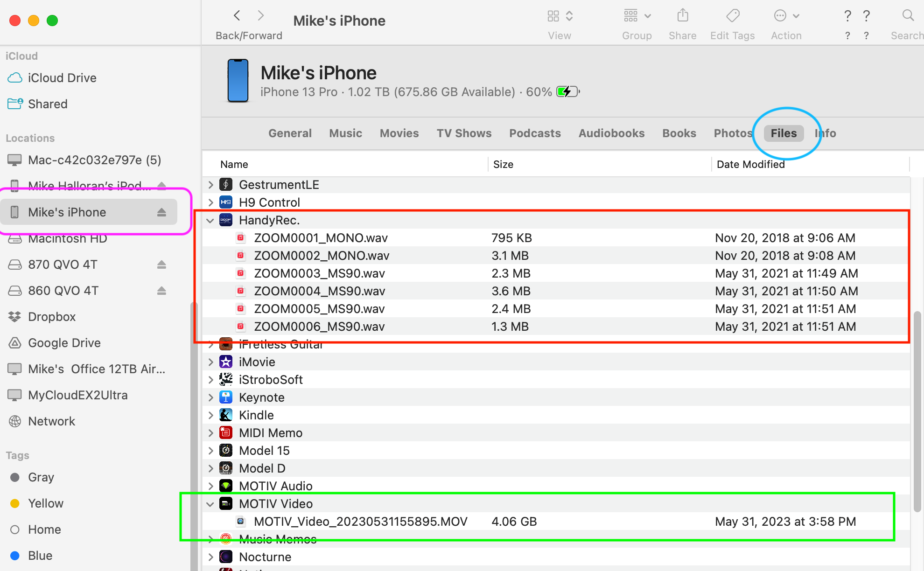Click the Search magnifier icon
This screenshot has height=571, width=924.
tap(908, 16)
